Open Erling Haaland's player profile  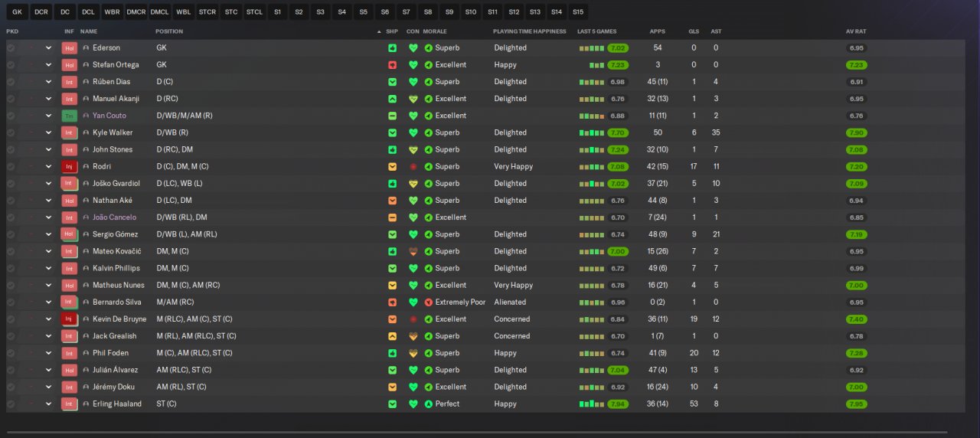point(117,404)
